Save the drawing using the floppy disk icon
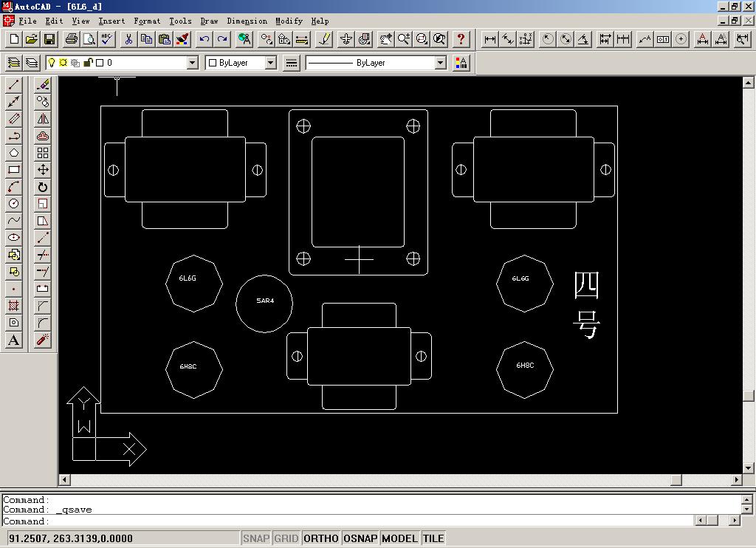756x548 pixels. coord(49,39)
